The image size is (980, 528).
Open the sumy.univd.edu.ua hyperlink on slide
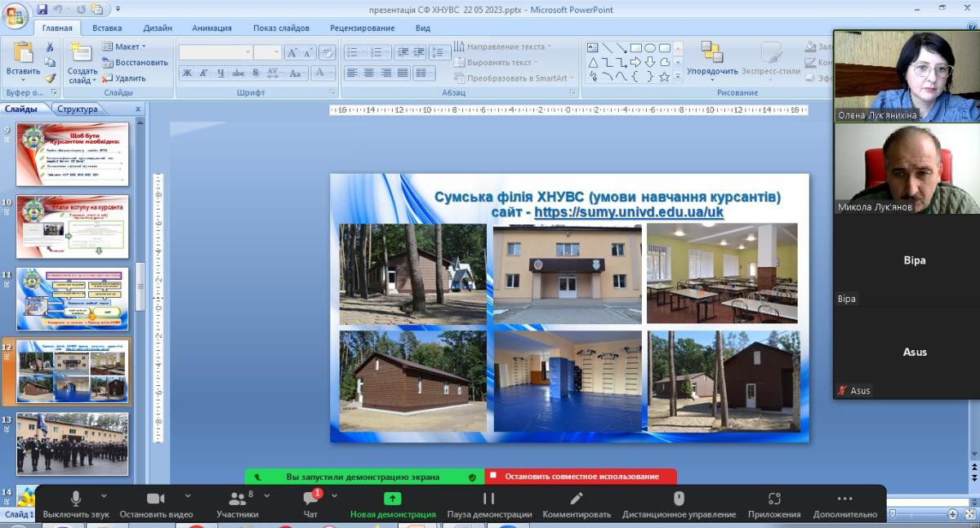[x=629, y=212]
